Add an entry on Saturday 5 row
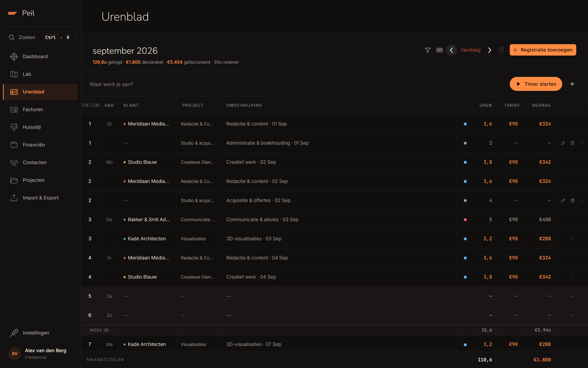Image resolution: width=588 pixels, height=368 pixels. tap(572, 296)
